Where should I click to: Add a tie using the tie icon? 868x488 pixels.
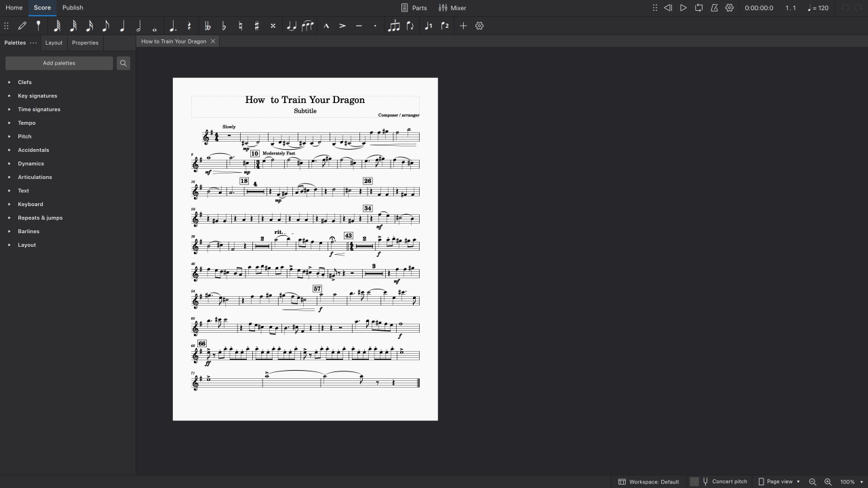(x=292, y=26)
